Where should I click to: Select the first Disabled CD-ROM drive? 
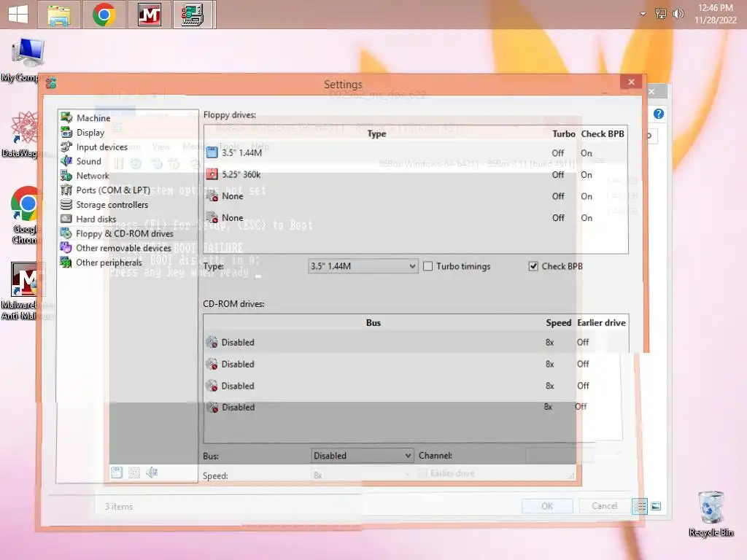[415, 342]
